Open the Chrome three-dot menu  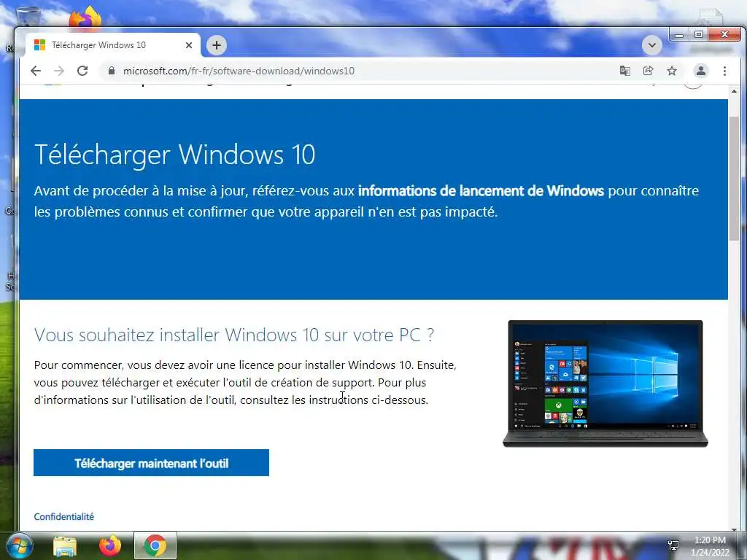724,71
